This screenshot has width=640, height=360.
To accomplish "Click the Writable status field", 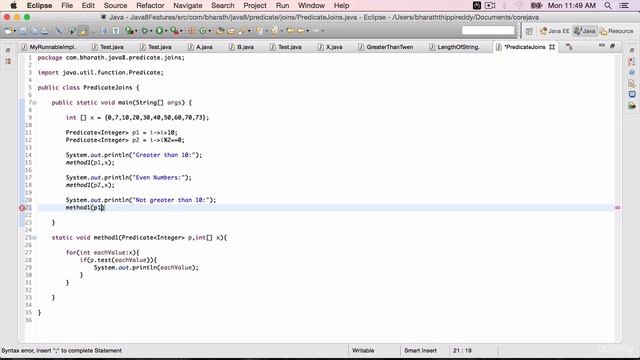I will [x=363, y=351].
